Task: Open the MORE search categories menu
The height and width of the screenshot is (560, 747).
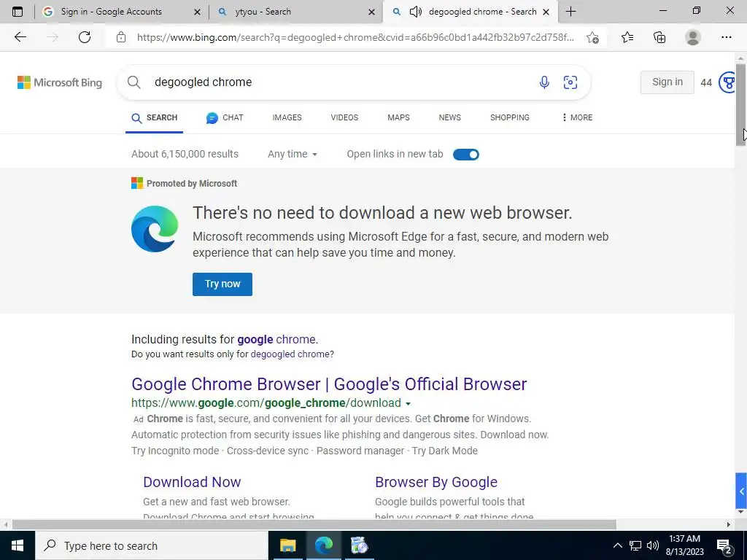Action: pyautogui.click(x=578, y=117)
